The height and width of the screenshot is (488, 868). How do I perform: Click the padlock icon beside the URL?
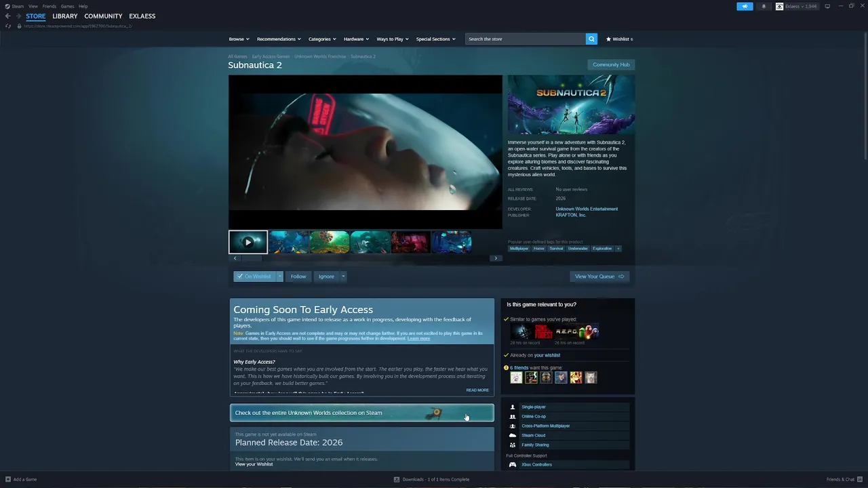(19, 26)
